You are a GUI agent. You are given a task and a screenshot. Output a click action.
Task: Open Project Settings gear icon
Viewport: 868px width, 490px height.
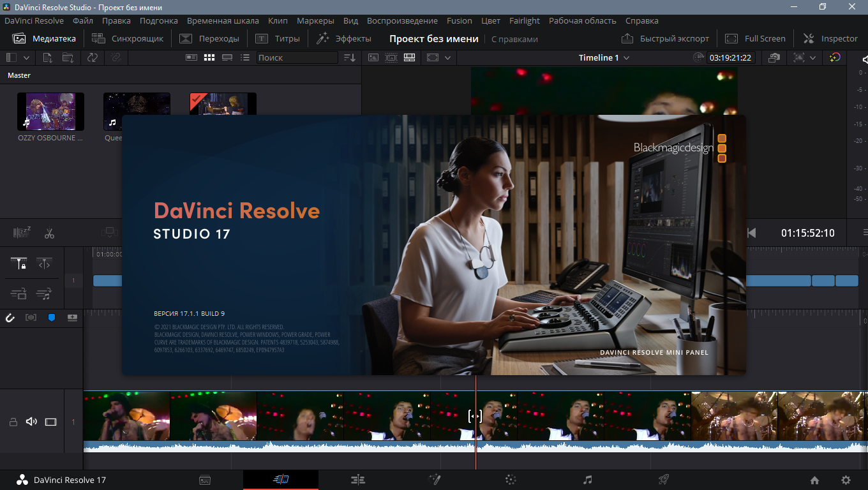point(846,480)
